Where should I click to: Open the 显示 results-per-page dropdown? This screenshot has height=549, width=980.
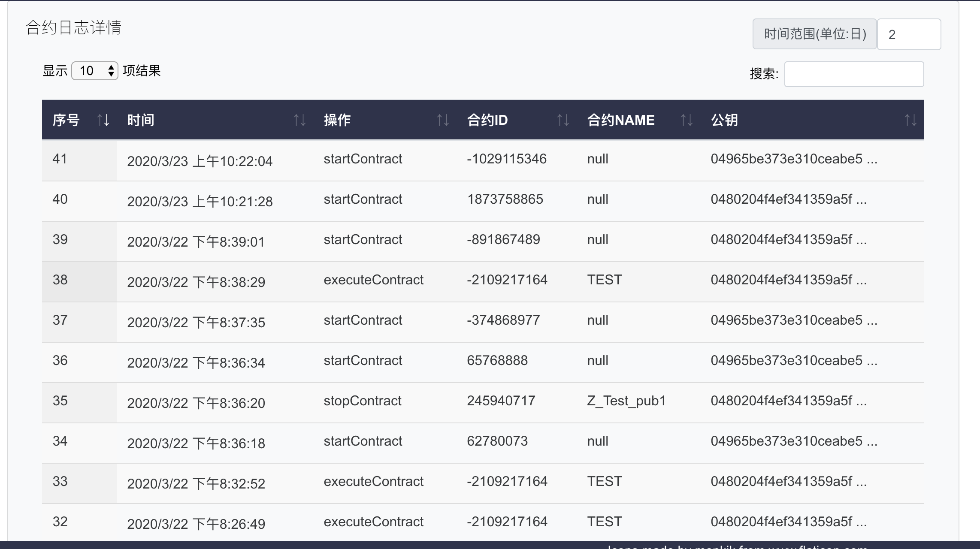95,71
